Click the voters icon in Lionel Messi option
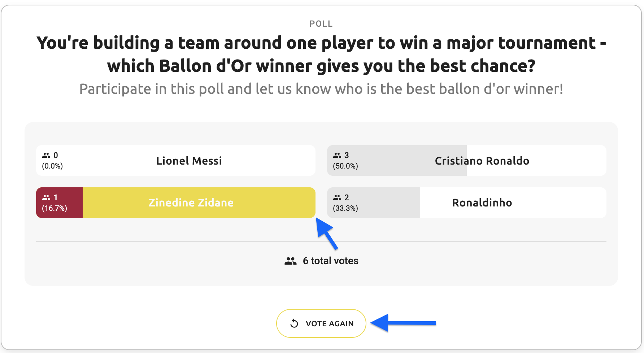 [x=46, y=155]
